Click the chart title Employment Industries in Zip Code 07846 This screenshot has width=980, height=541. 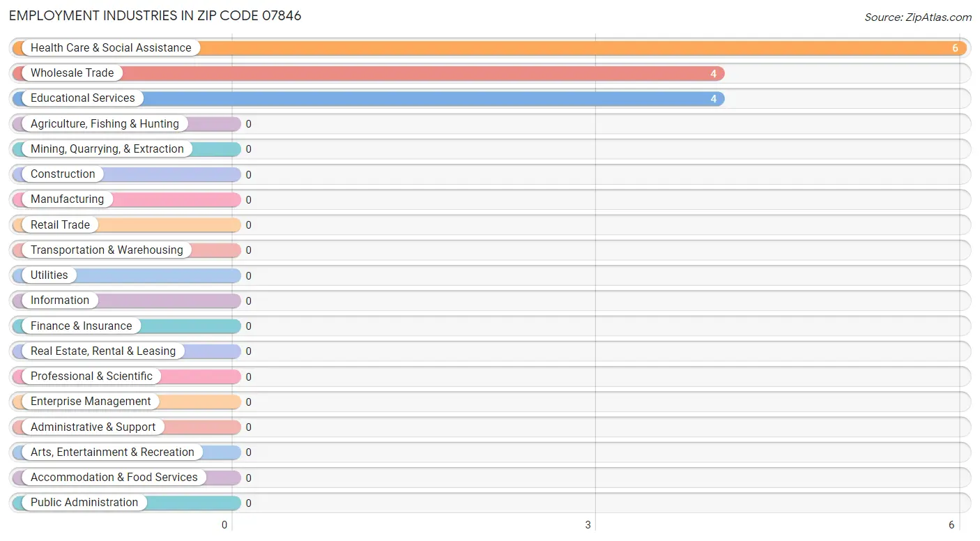(155, 15)
